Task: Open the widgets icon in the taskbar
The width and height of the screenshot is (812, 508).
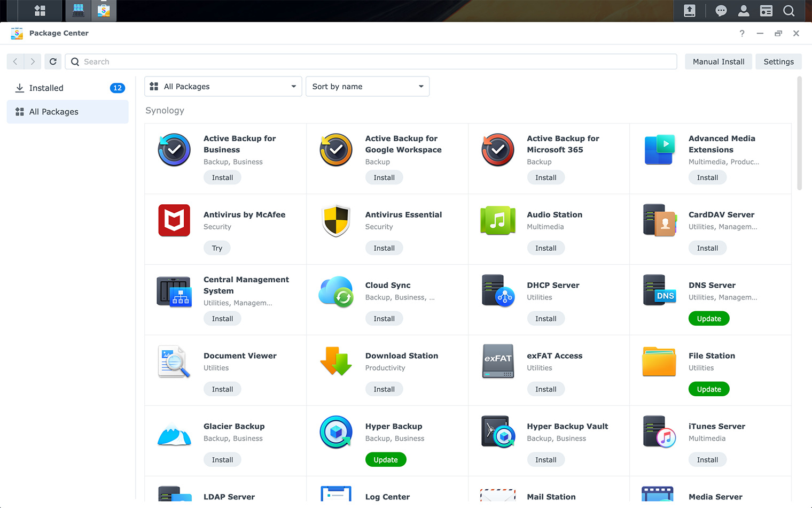Action: (x=766, y=11)
